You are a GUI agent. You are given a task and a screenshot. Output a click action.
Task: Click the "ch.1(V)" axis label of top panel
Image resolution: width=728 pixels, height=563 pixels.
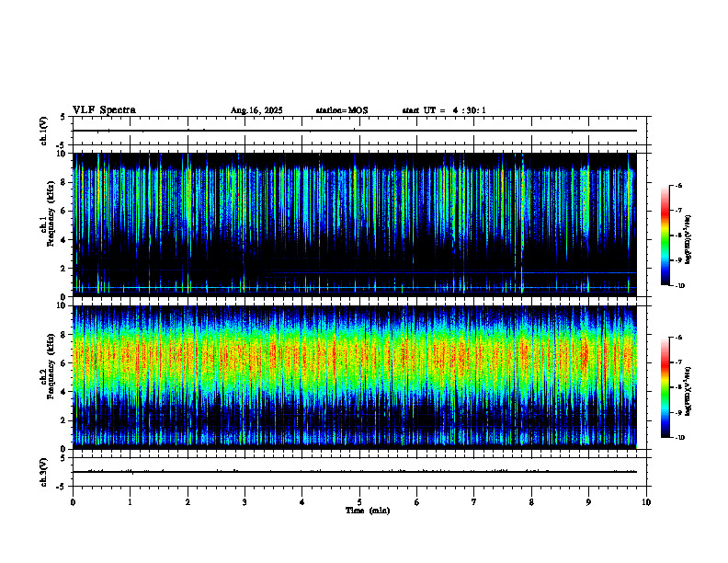tap(43, 131)
